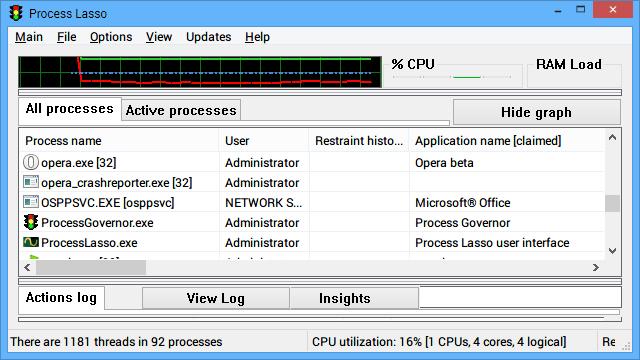Click the Process Lasso traffic-light title icon
The width and height of the screenshot is (640, 360).
tap(16, 13)
